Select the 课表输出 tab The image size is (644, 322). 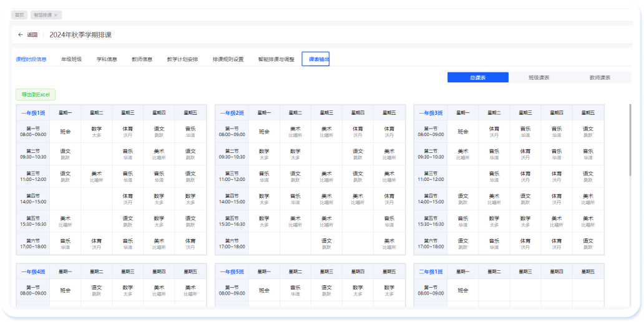coord(315,59)
